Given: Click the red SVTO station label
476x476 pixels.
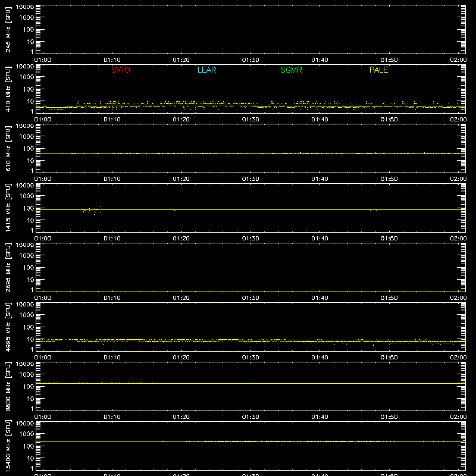Looking at the screenshot, I should coord(121,70).
